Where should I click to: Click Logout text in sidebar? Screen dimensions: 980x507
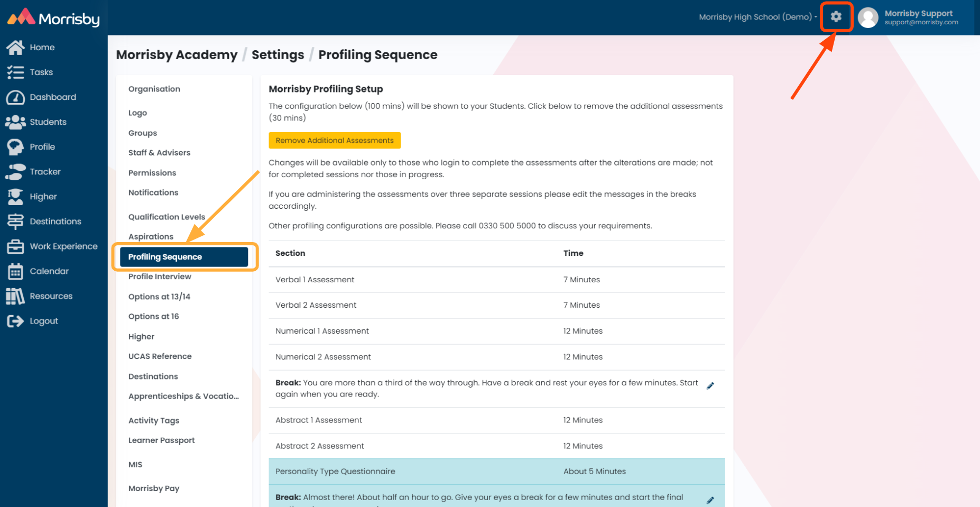(44, 321)
